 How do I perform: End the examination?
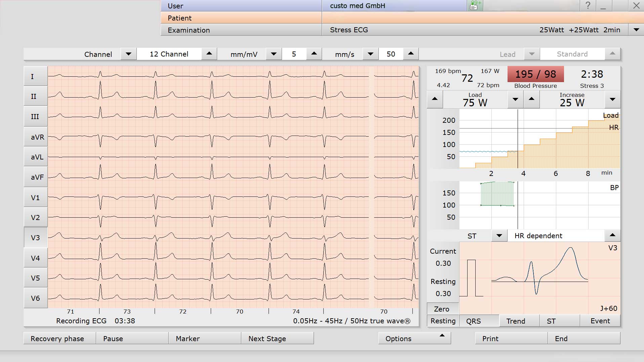coord(584,338)
